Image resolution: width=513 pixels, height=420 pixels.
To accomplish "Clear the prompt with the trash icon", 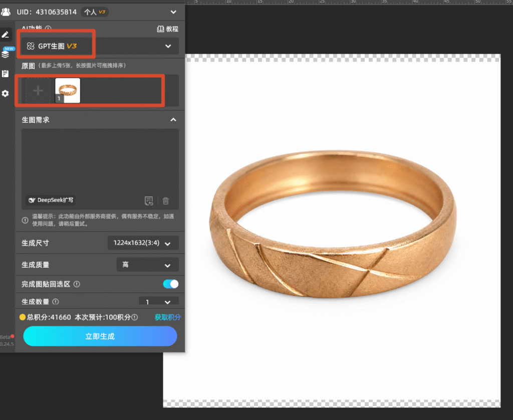I will click(x=165, y=200).
